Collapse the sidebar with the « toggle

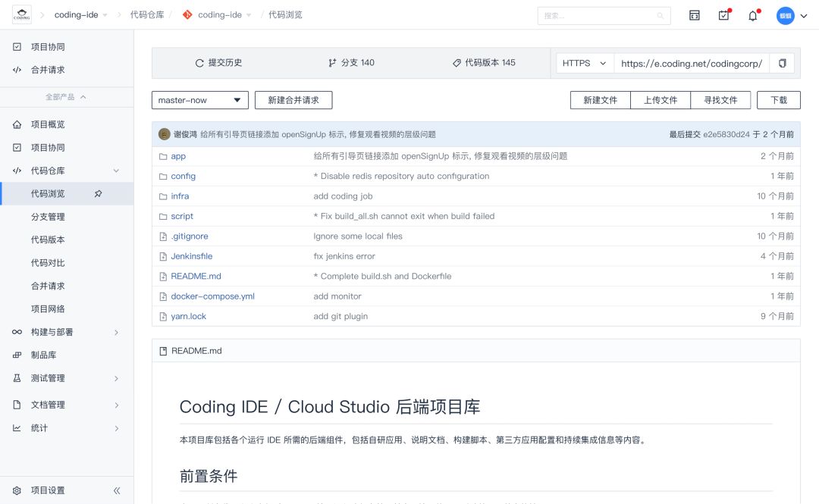118,490
